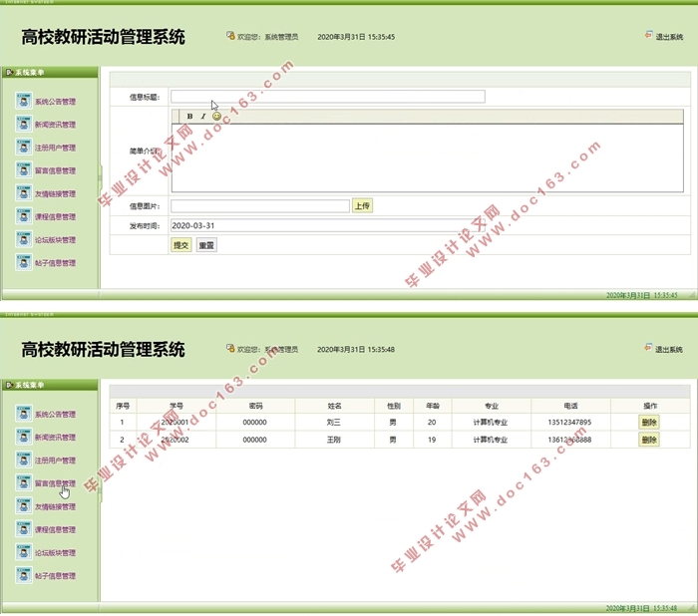Viewport: 698px width, 616px height.
Task: Reset the form with 重置 button
Action: 206,245
